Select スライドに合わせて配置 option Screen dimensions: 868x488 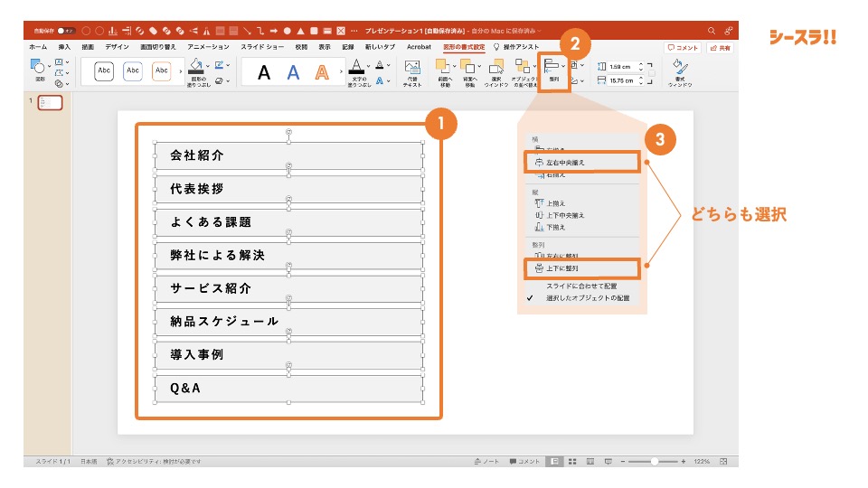580,286
